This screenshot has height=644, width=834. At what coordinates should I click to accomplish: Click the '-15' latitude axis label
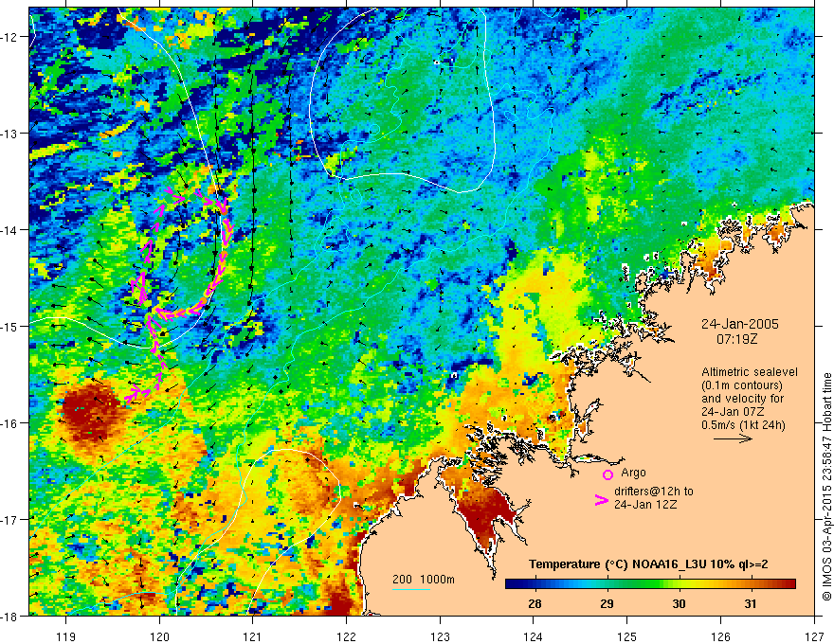(x=10, y=327)
